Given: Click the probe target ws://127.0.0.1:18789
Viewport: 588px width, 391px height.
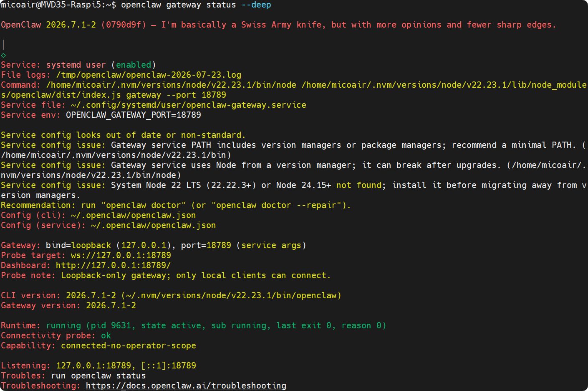Looking at the screenshot, I should 121,255.
